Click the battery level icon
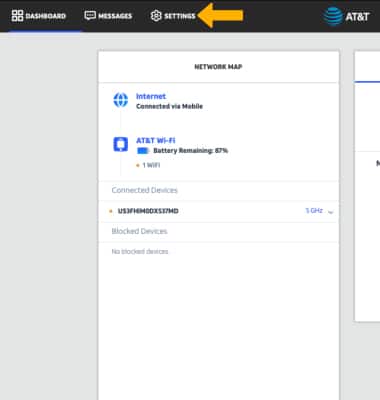Screen dimensions: 380x400 point(143,151)
